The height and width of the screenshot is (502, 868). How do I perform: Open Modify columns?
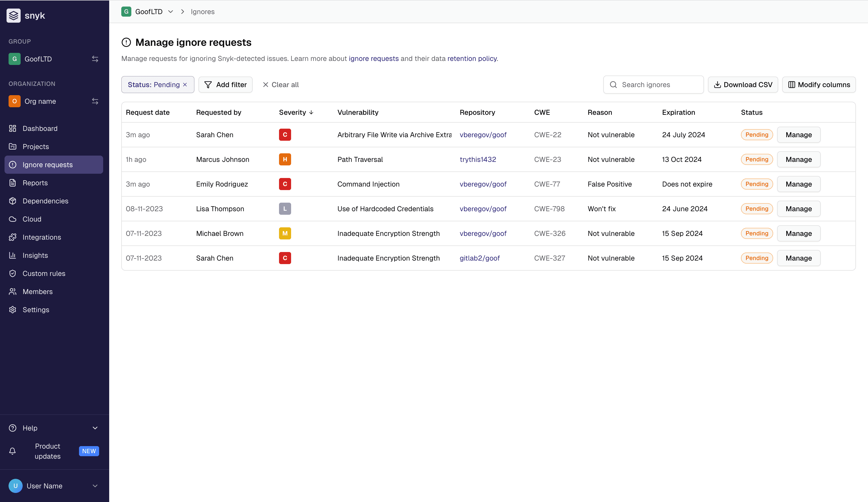819,85
